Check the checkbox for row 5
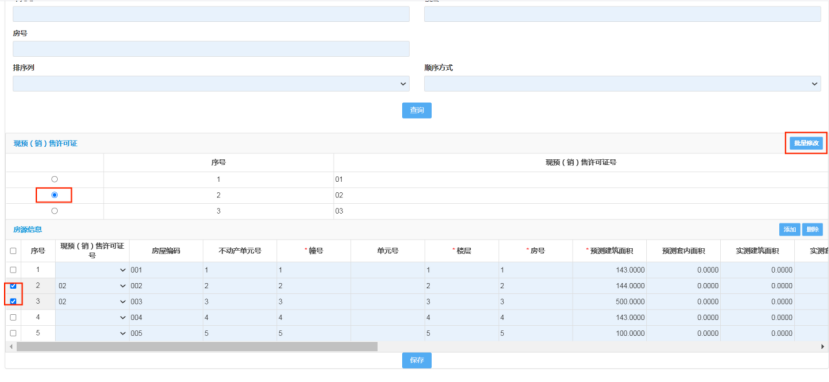Image resolution: width=829 pixels, height=382 pixels. [13, 333]
